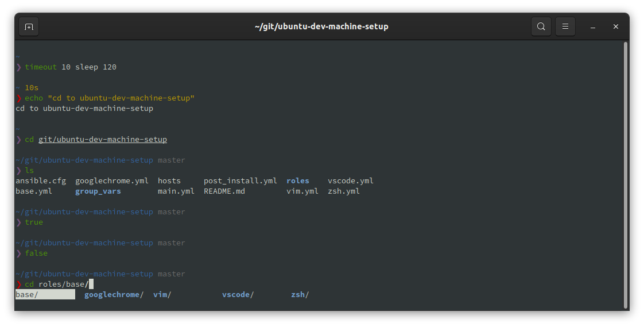Click post_install.yml in the ls output
Screen dimensions: 644x327
pos(240,181)
